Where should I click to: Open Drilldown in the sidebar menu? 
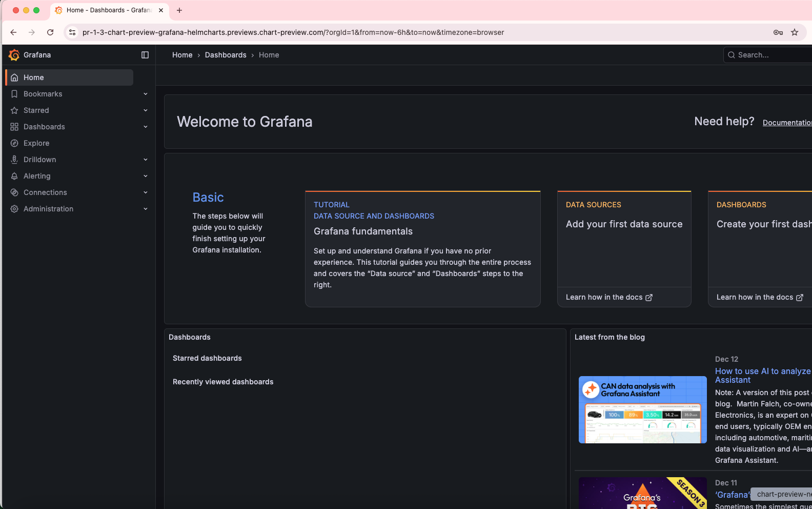[40, 160]
